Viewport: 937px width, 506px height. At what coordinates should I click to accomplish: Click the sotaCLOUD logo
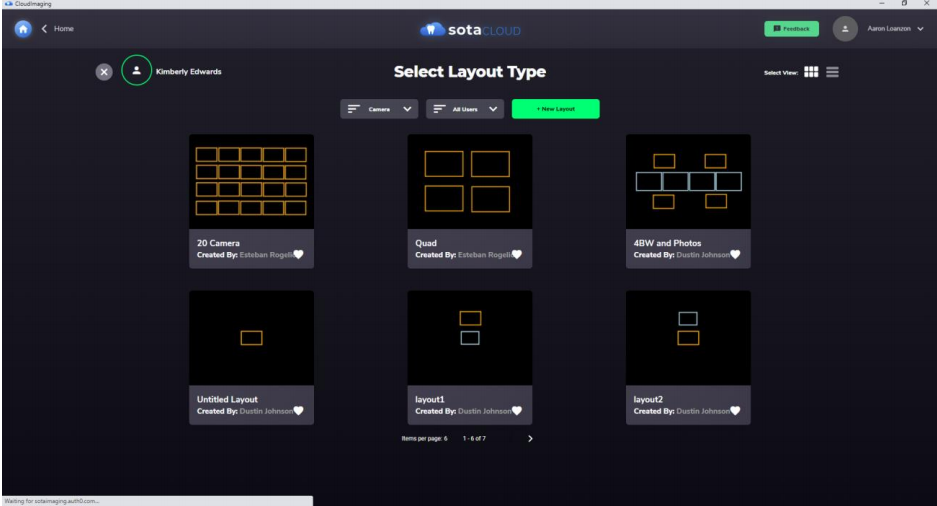point(469,29)
